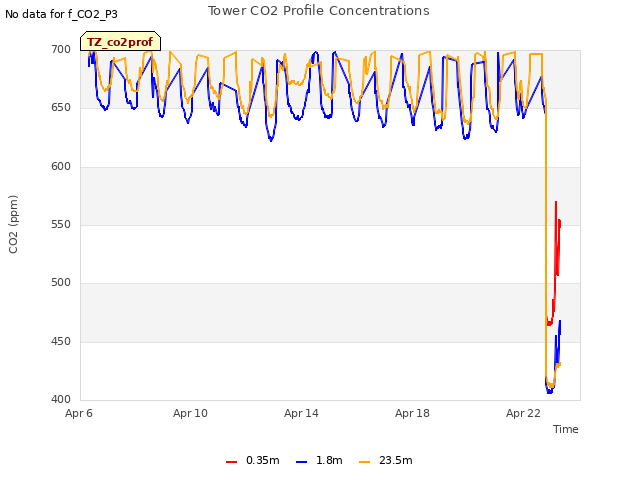The width and height of the screenshot is (640, 480).
Task: Click the 700 y-axis tick label
Action: (61, 49)
